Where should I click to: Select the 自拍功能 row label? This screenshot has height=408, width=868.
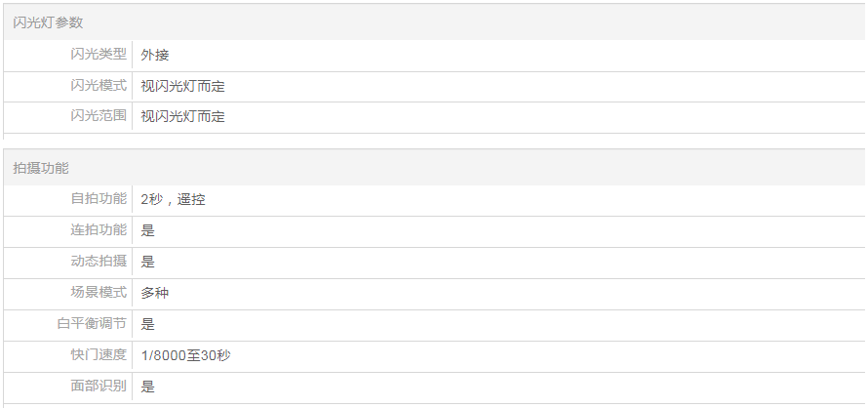[99, 199]
